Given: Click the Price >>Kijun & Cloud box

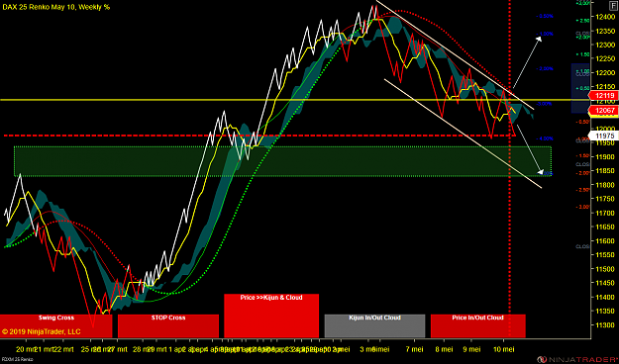Looking at the screenshot, I should (x=271, y=316).
